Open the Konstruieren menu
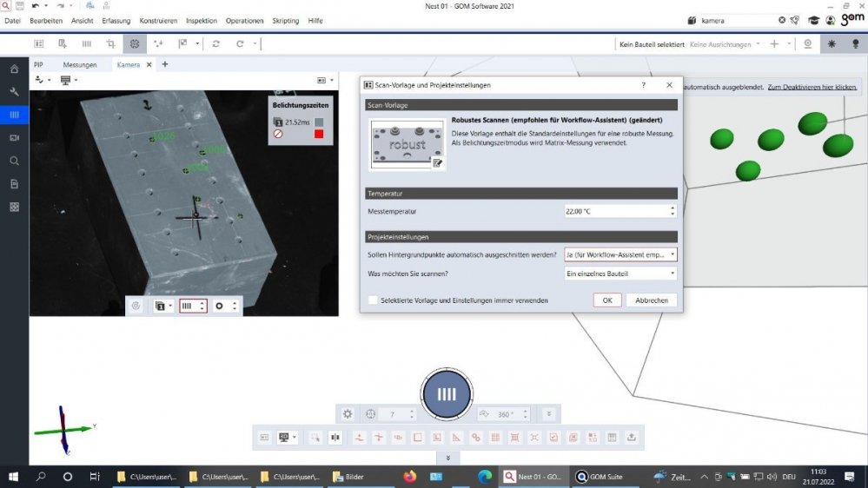Viewport: 868px width, 488px height. (x=158, y=20)
